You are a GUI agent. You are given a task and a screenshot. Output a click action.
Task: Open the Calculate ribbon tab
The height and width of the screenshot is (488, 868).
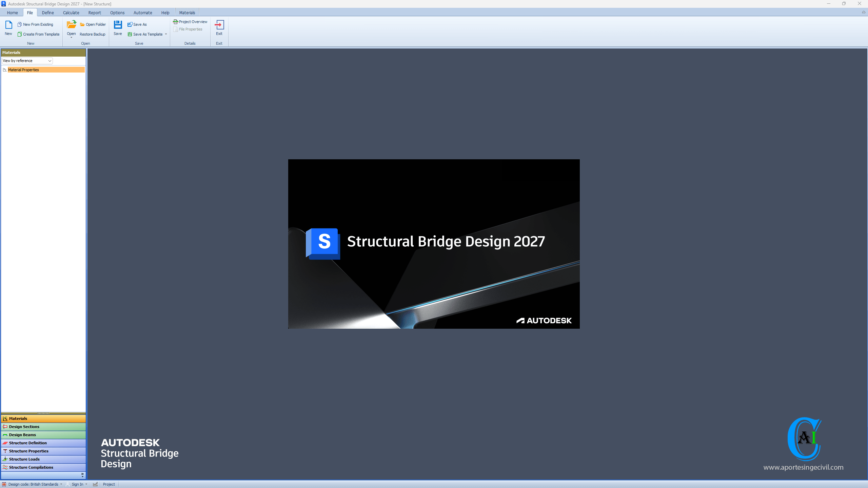71,13
